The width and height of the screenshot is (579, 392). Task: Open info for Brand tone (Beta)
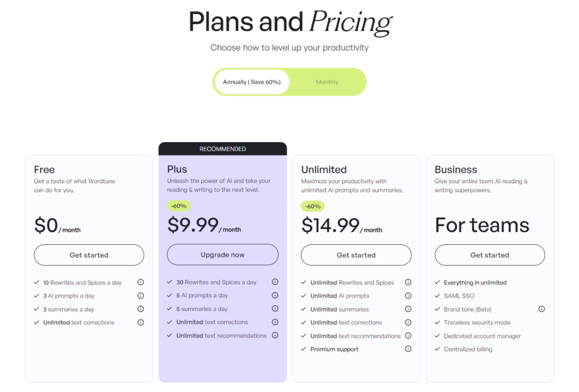click(x=542, y=309)
